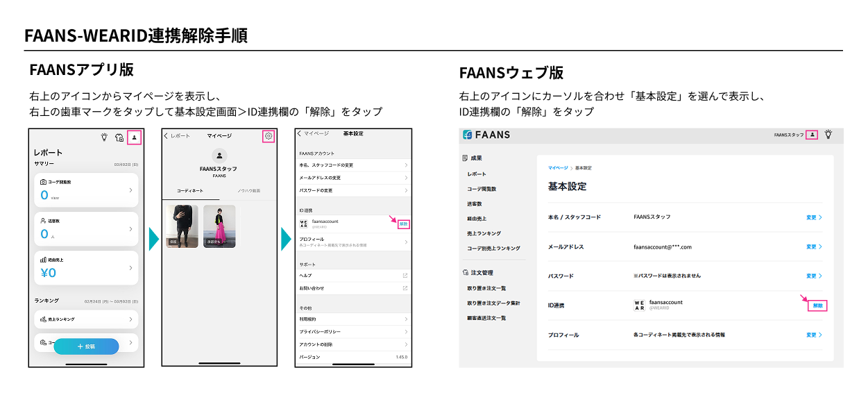Screen dimensions: 868x418
Task: Tap the camera icon of コーデ閲覧数 card
Action: coord(43,182)
